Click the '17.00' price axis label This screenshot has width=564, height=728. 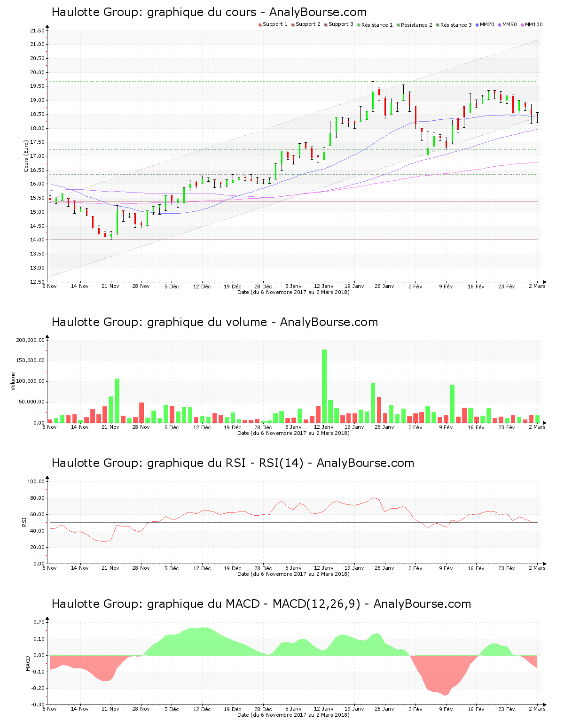37,156
